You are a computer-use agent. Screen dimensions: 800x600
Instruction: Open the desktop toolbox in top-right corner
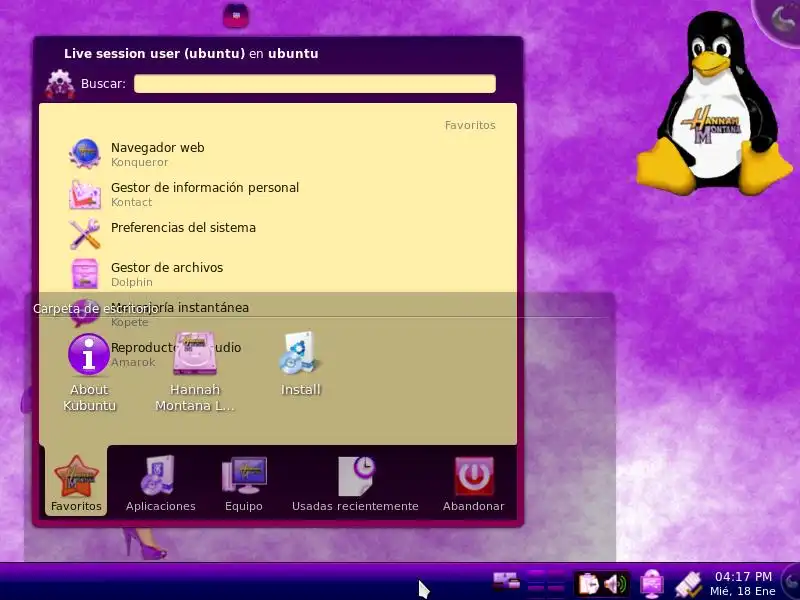click(x=780, y=19)
